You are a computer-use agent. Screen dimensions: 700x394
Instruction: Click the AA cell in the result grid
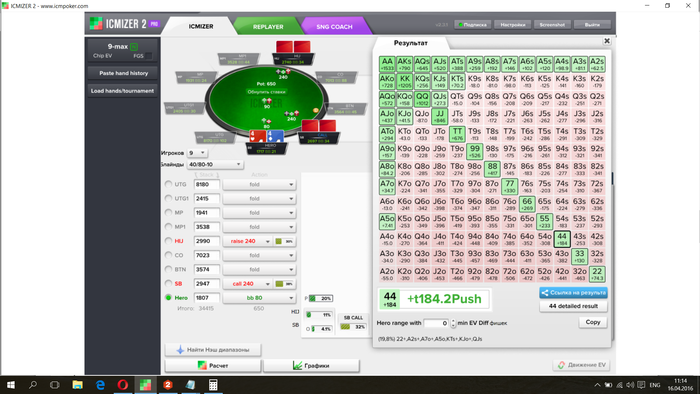click(x=387, y=64)
